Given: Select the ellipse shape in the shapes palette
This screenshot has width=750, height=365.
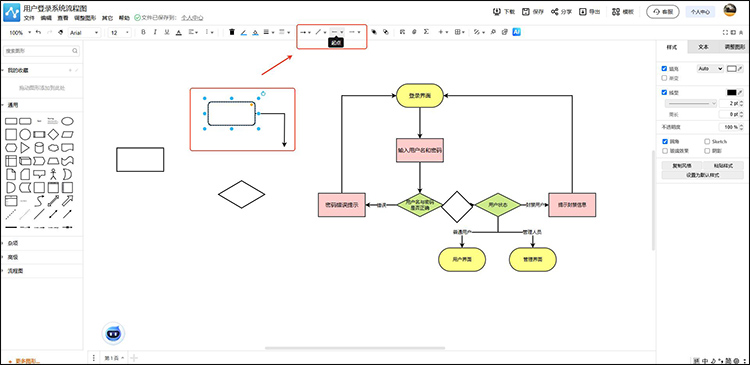Looking at the screenshot, I should click(67, 121).
